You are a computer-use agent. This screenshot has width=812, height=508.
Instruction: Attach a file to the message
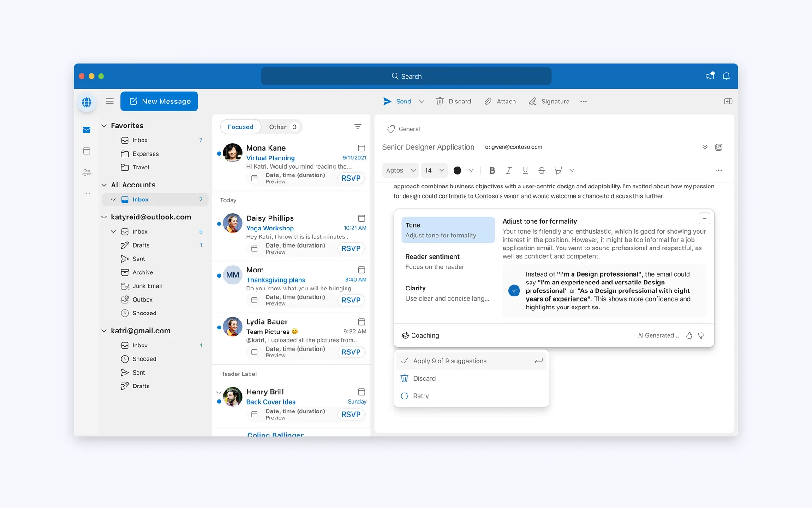click(500, 102)
